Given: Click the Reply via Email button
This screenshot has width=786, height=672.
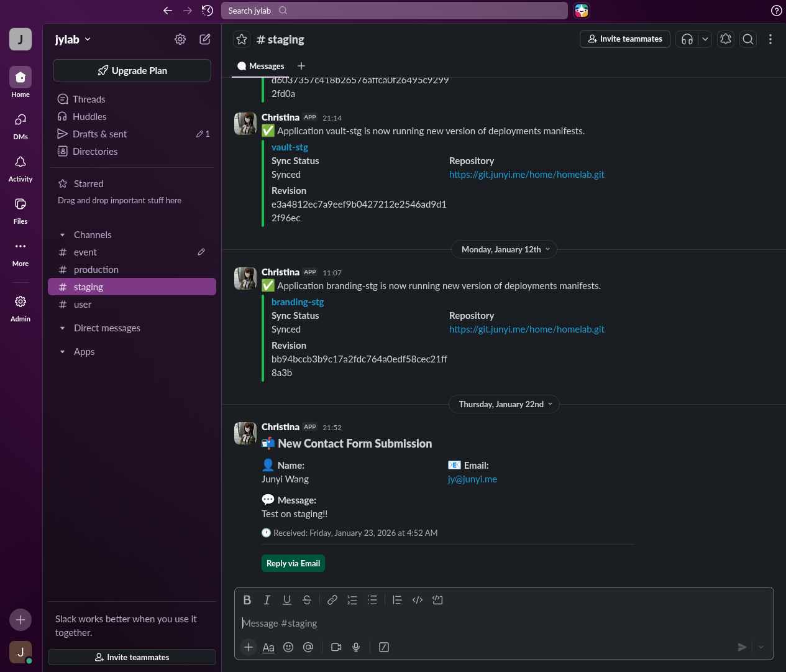Looking at the screenshot, I should coord(293,563).
